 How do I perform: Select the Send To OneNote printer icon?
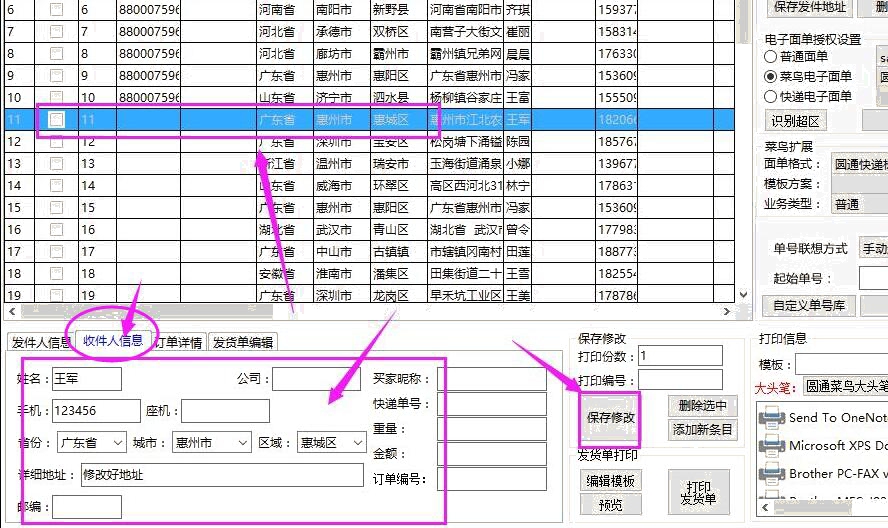coord(772,418)
